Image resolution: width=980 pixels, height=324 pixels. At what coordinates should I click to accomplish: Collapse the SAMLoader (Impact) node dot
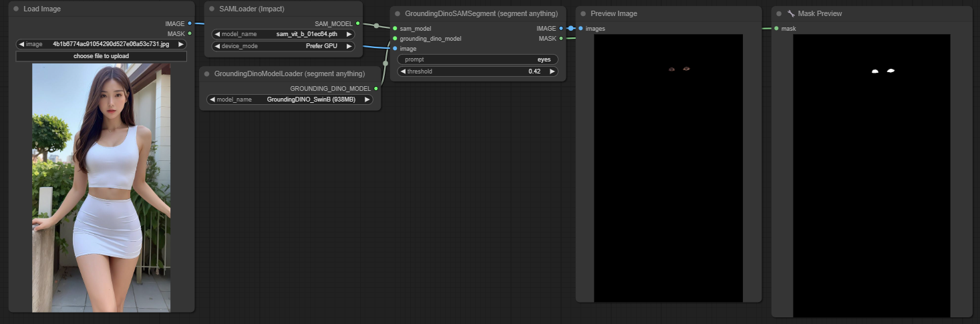click(x=212, y=9)
